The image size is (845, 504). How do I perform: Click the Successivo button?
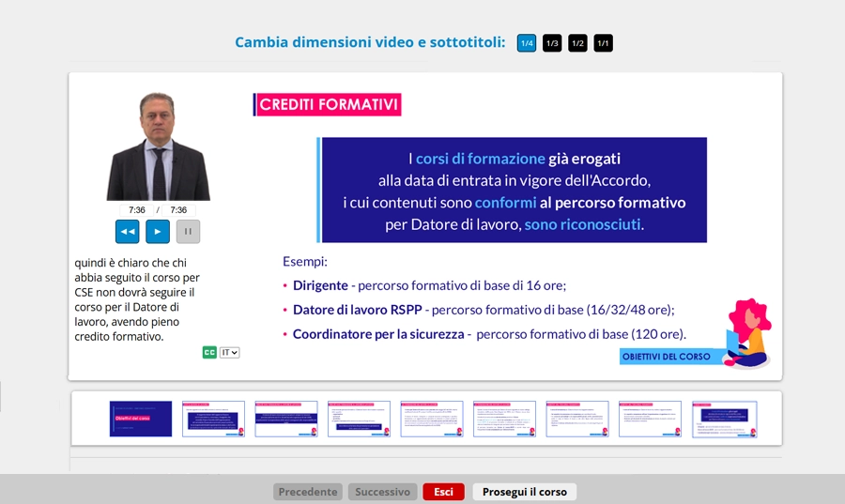[382, 492]
